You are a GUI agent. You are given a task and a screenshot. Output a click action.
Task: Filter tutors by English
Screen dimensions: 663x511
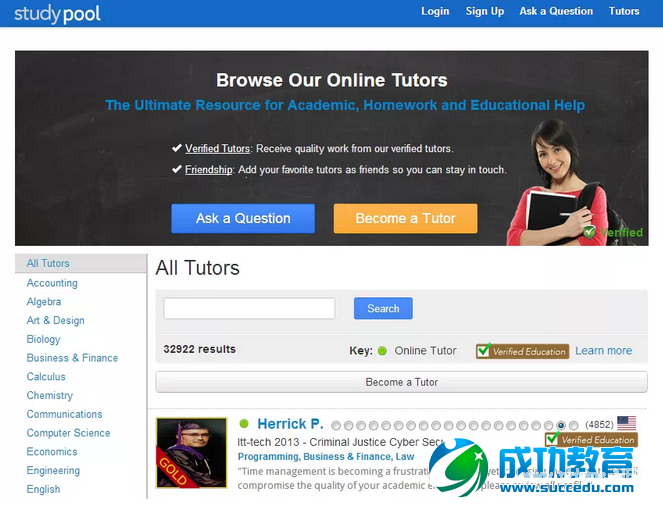43,489
